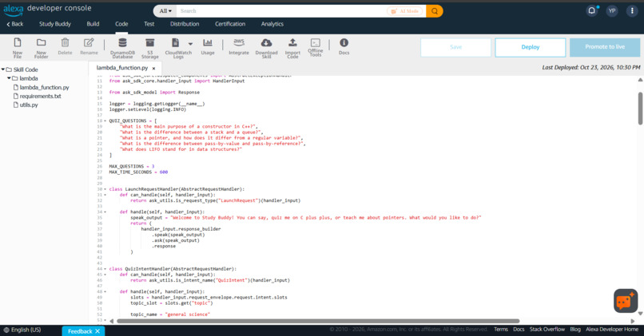Screen dimensions: 644x336
Task: Click the Back link
Action: tap(15, 24)
